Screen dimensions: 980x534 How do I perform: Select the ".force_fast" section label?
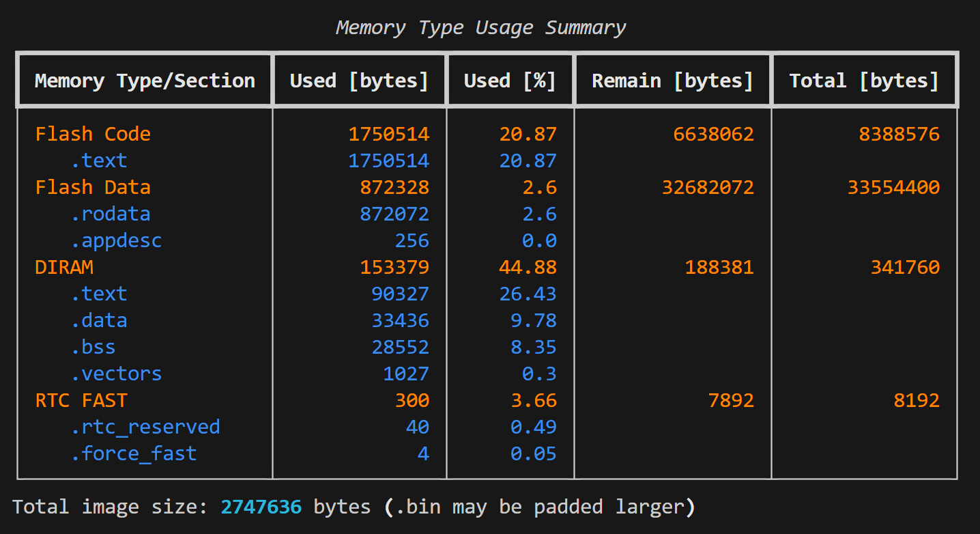pos(134,453)
